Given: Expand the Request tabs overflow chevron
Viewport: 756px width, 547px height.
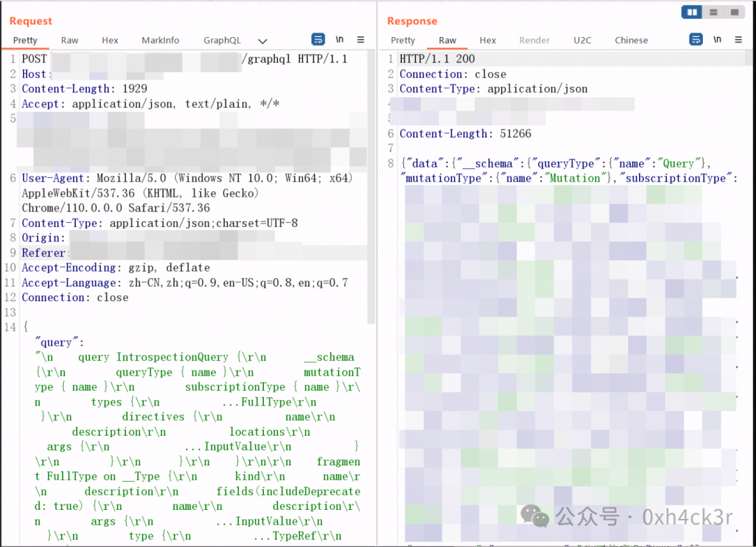Looking at the screenshot, I should point(262,41).
